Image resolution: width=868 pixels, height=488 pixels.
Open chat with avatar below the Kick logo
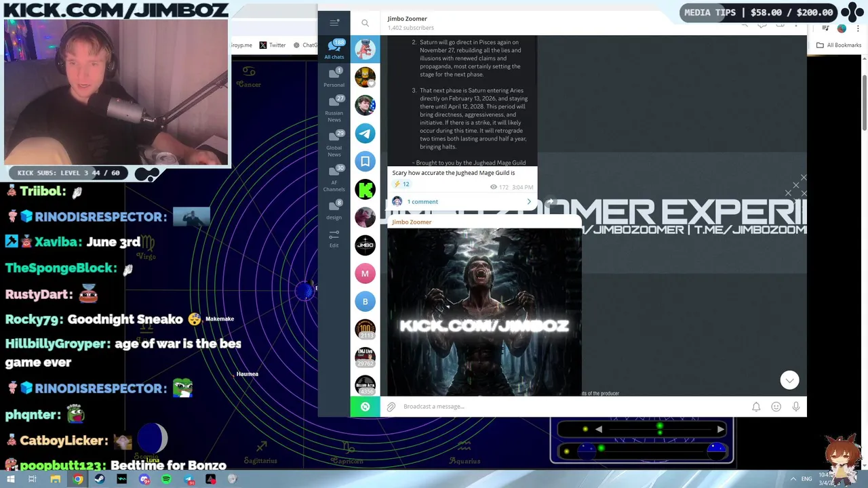(x=365, y=217)
